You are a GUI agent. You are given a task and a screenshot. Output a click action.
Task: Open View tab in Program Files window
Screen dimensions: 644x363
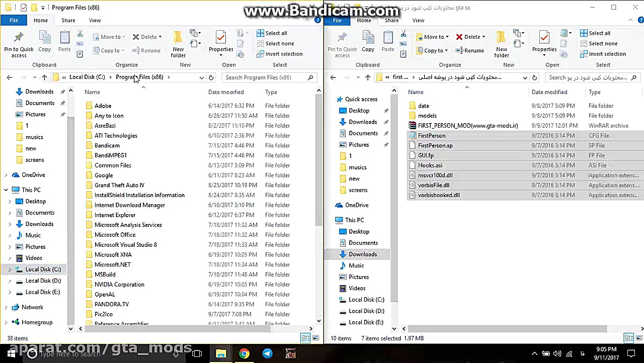95,20
